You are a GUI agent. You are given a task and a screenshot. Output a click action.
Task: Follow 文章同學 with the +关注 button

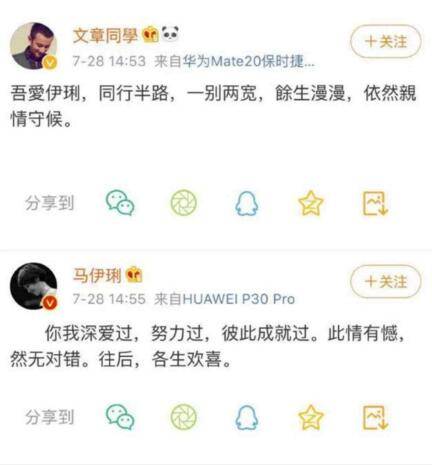point(386,42)
